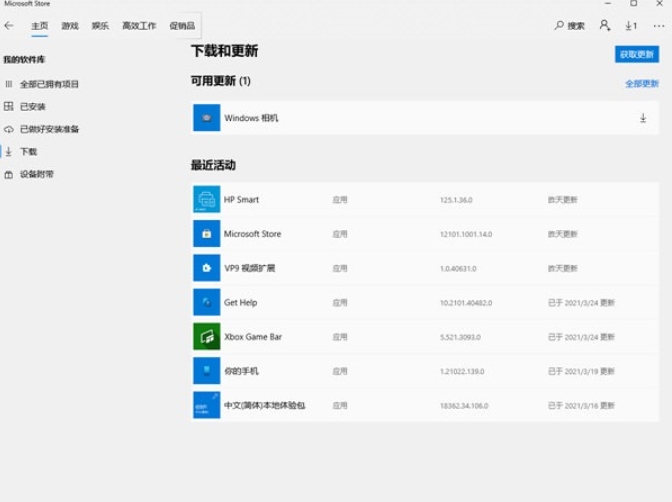This screenshot has width=672, height=502.
Task: Click the VP9 视频扩展 app icon
Action: pyautogui.click(x=207, y=268)
